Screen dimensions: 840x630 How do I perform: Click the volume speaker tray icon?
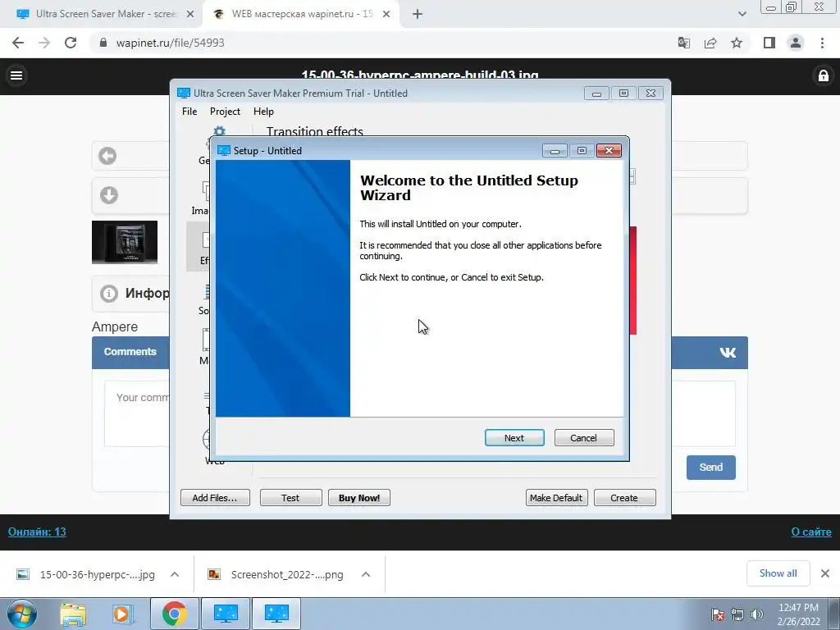757,614
